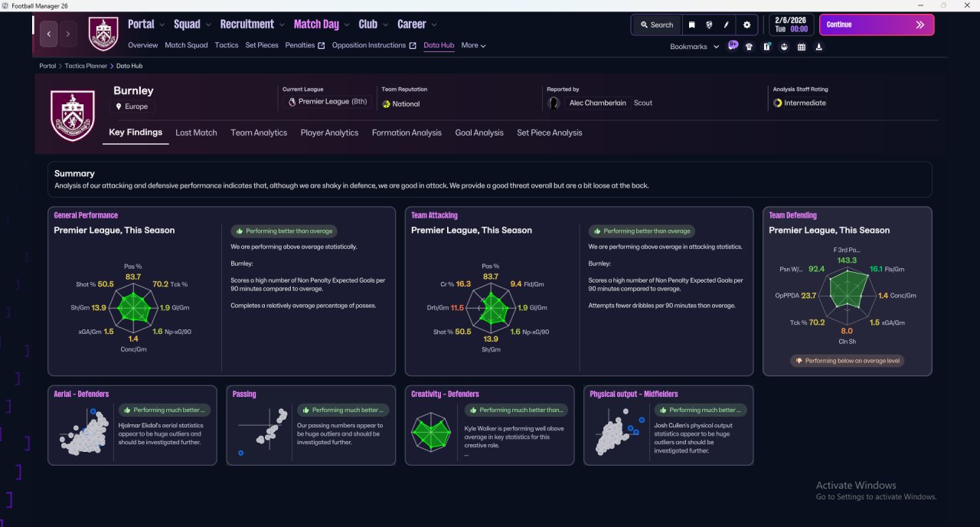The width and height of the screenshot is (980, 527).
Task: Click the Premier League (8th) chip
Action: point(328,102)
